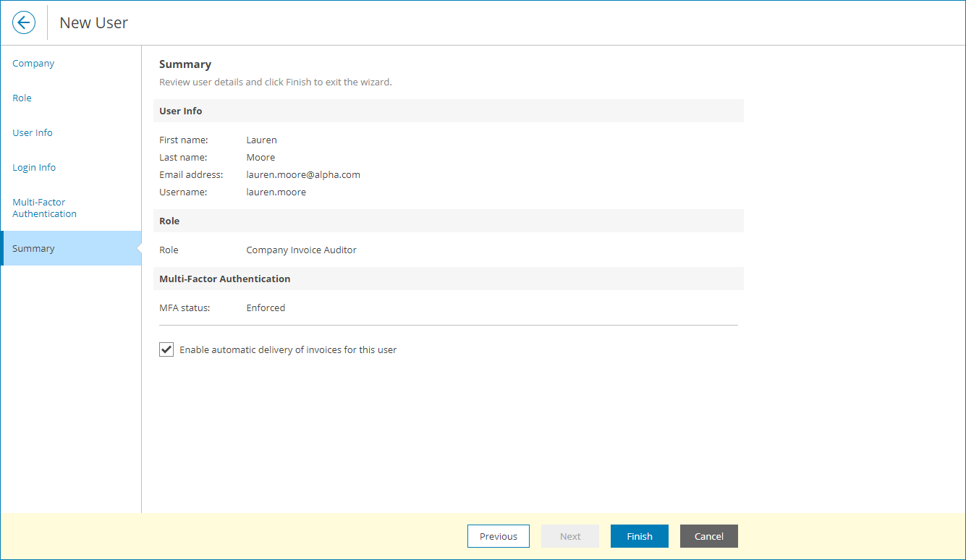Click the email address lauren.moore@alpha.com

(x=303, y=174)
